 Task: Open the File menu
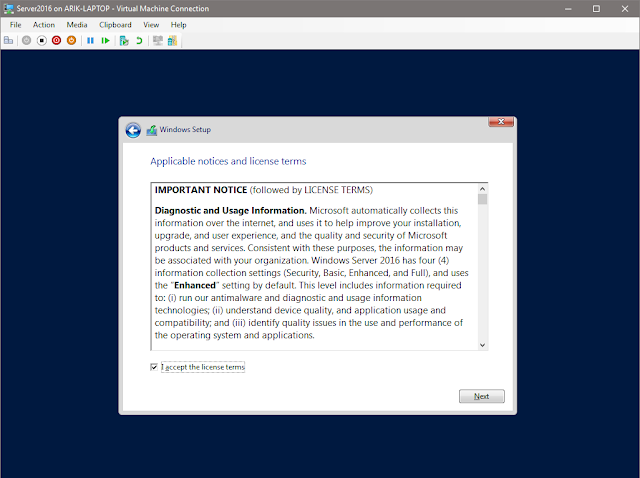coord(16,25)
